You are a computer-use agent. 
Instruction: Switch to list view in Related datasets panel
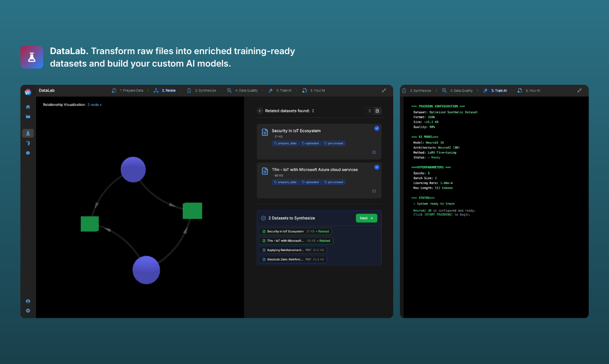coord(369,111)
